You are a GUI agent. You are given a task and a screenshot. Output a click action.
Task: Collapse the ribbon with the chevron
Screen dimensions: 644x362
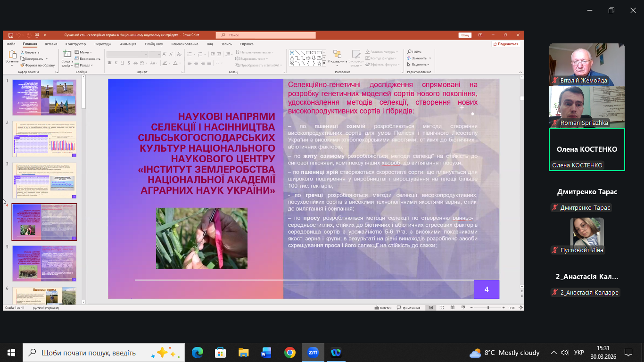click(520, 72)
